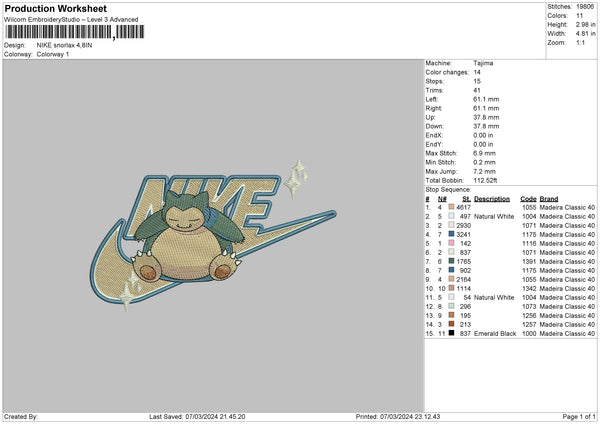Click the Max Stitch value 6.9 mm
This screenshot has width=600, height=424.
(484, 153)
